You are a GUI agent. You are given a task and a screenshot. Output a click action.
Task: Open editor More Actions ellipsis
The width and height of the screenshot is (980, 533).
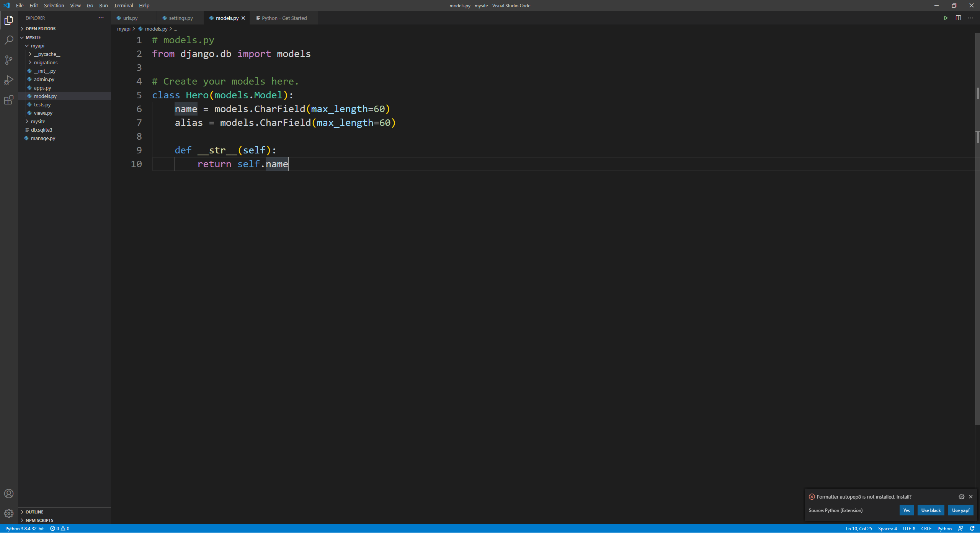pyautogui.click(x=970, y=18)
